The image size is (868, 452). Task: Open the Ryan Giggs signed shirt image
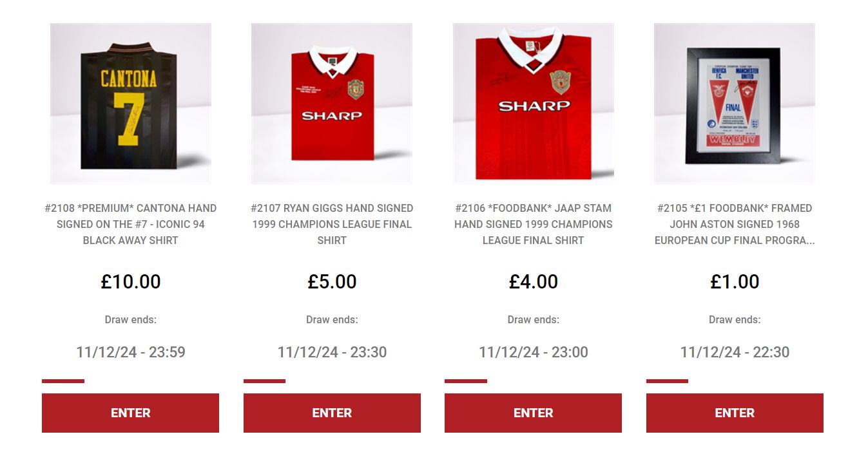[x=332, y=103]
